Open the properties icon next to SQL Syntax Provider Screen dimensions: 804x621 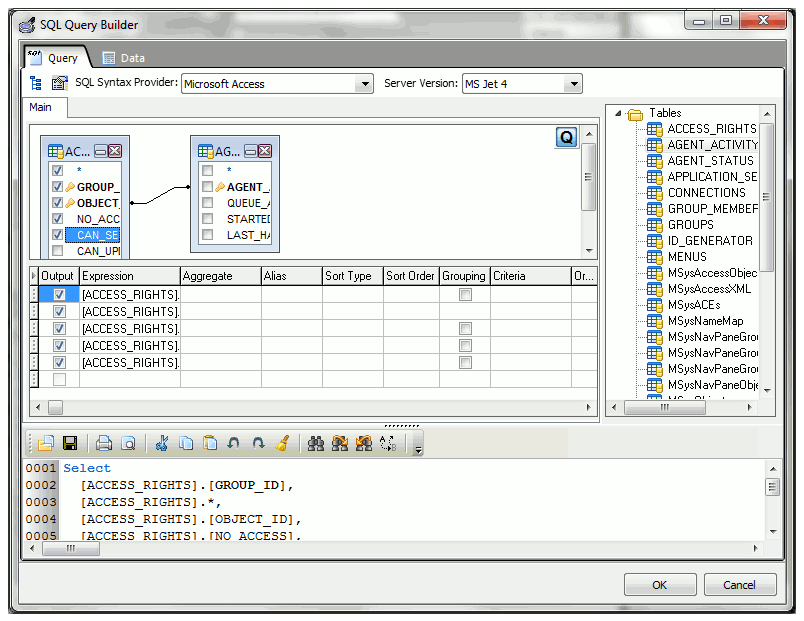pyautogui.click(x=59, y=83)
